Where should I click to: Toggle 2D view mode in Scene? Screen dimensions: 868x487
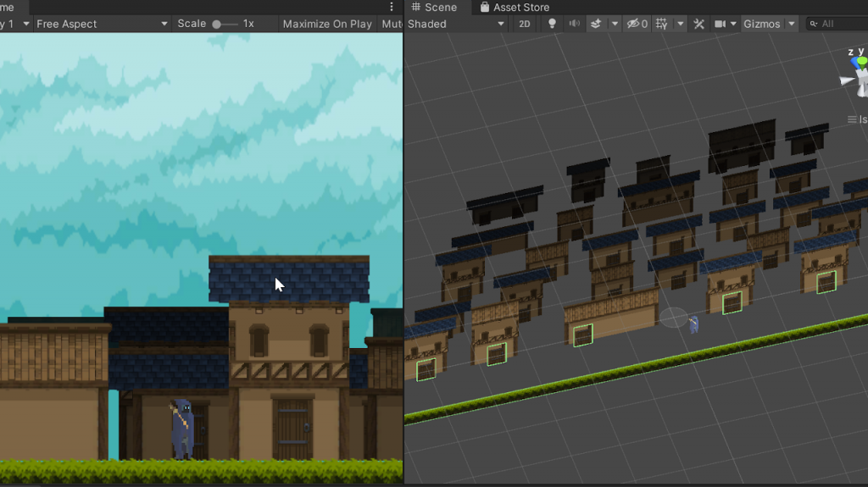tap(524, 24)
